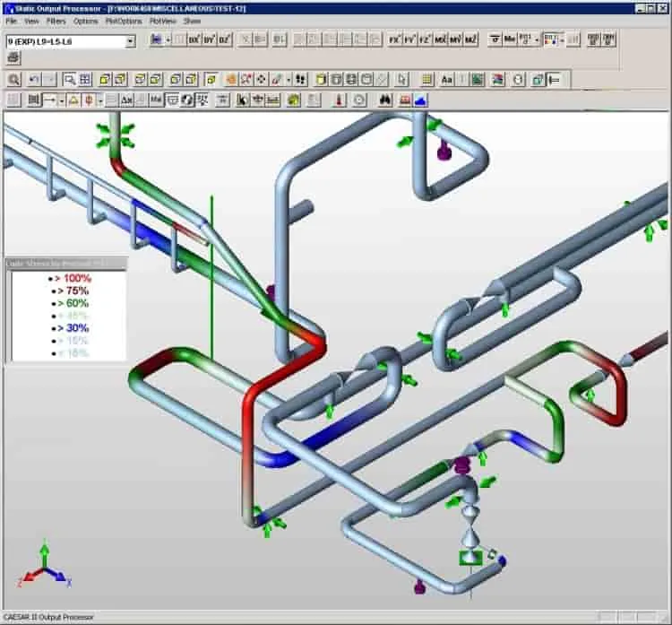Show MY restraint moment plot

455,39
